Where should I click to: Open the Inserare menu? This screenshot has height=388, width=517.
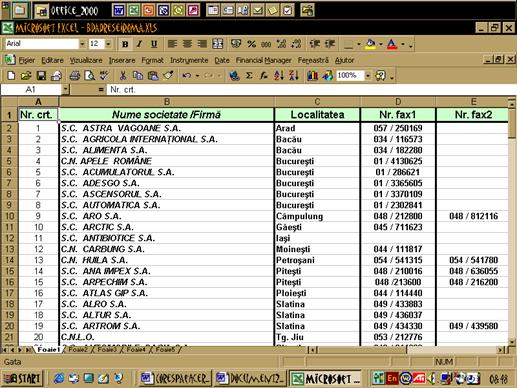122,60
